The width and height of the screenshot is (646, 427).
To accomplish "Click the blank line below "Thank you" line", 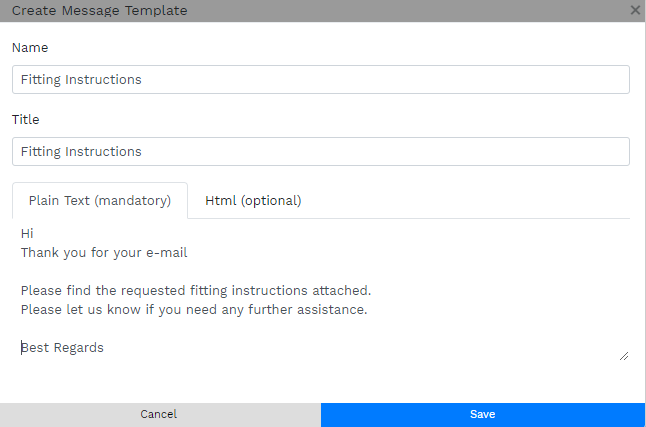I will (x=200, y=271).
